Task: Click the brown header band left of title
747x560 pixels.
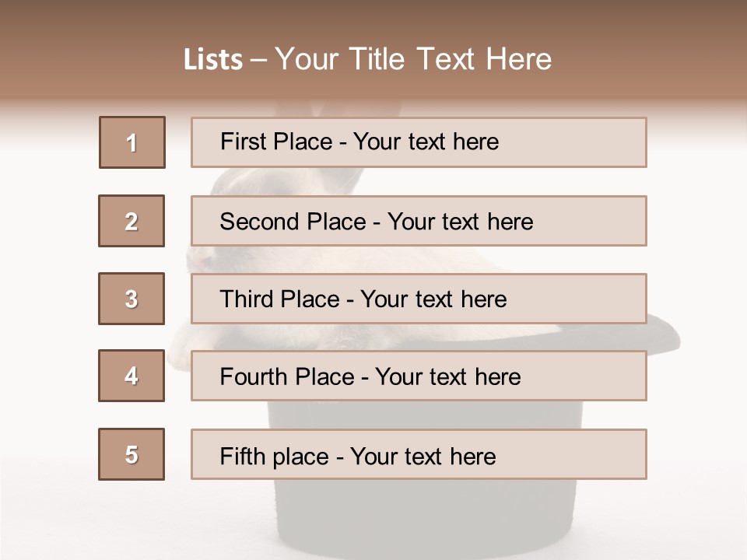Action: coord(90,52)
